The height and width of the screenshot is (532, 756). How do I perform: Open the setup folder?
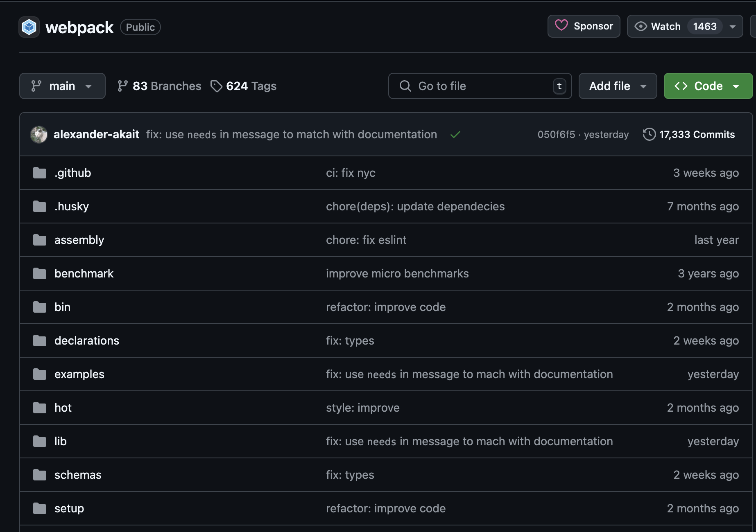(69, 508)
